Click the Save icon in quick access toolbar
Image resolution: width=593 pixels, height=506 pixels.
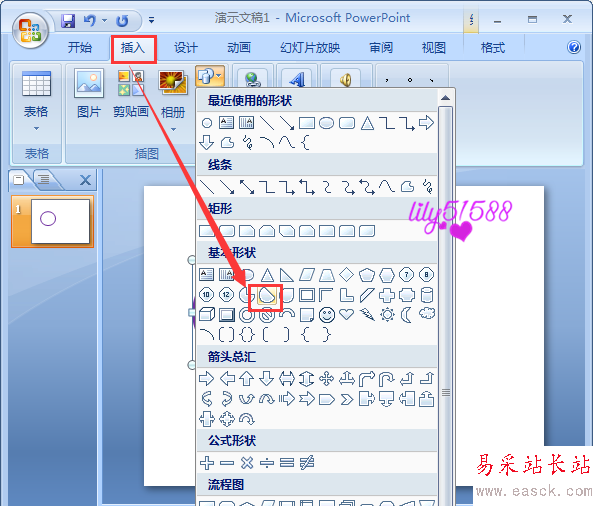[x=68, y=20]
